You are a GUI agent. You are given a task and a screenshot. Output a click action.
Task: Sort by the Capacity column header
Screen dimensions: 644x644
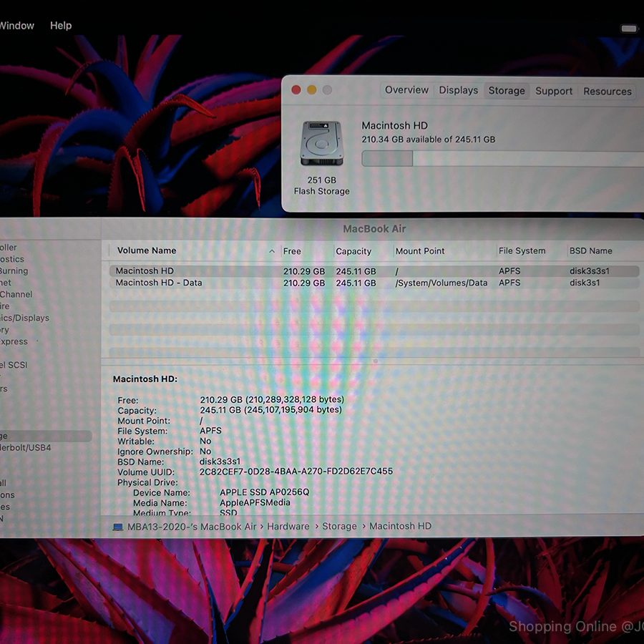353,251
